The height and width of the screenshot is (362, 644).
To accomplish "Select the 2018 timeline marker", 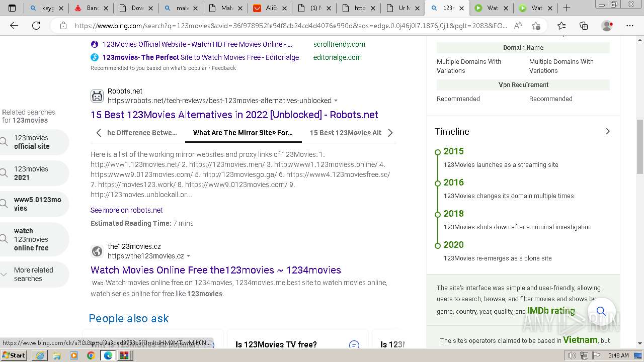I will [438, 214].
